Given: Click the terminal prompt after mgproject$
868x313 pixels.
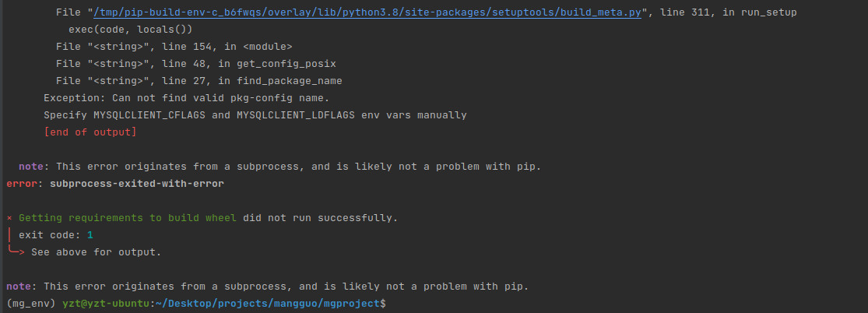Looking at the screenshot, I should (x=390, y=304).
